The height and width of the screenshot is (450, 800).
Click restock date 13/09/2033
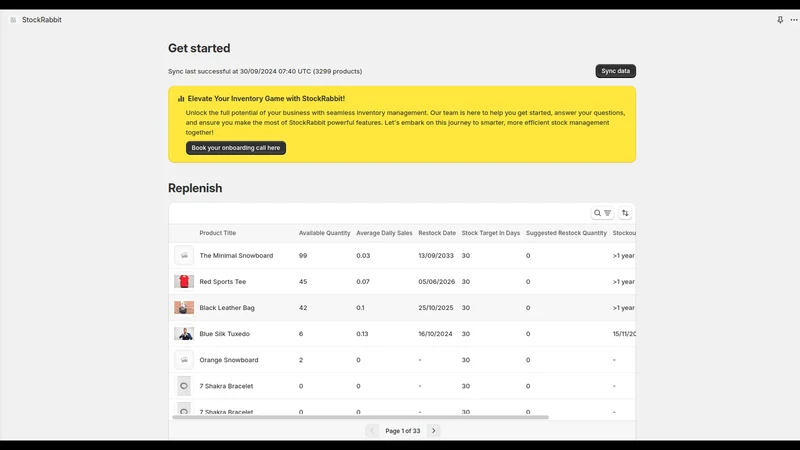pos(436,256)
